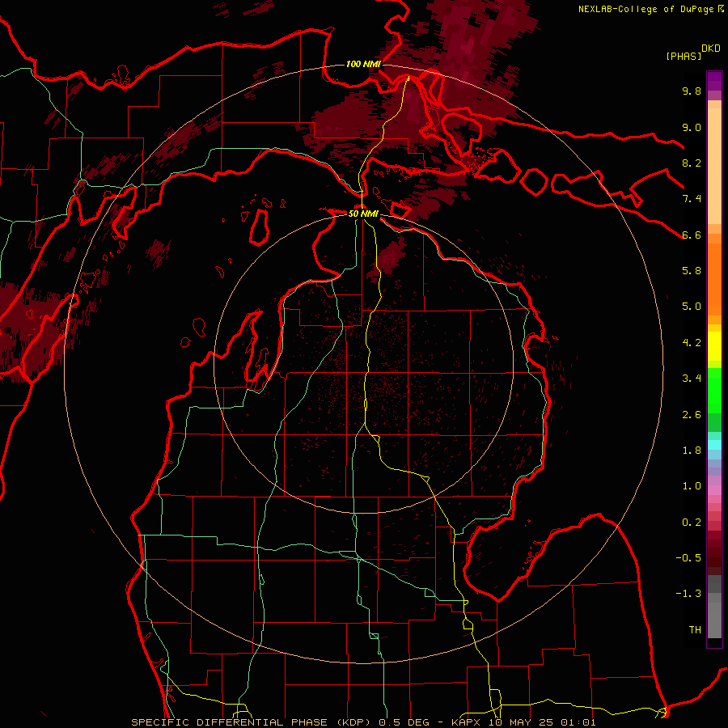Click the -1.3 value on the color scale
The height and width of the screenshot is (728, 728).
[x=688, y=594]
